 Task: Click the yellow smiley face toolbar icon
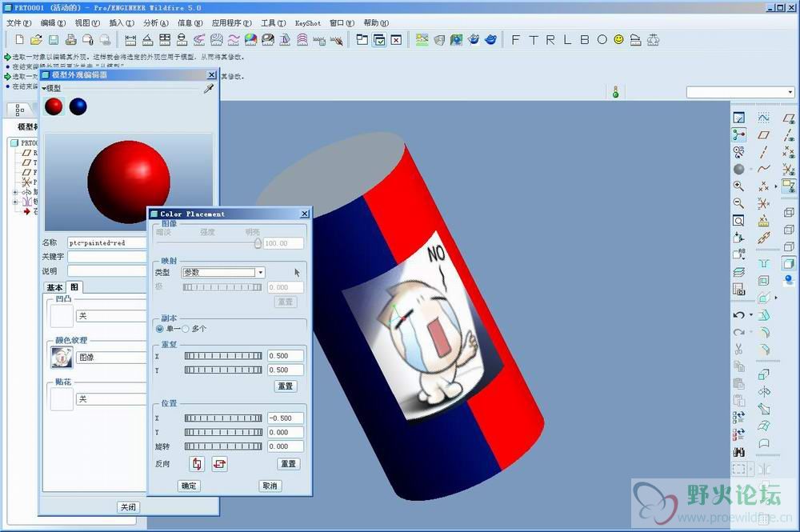(618, 39)
